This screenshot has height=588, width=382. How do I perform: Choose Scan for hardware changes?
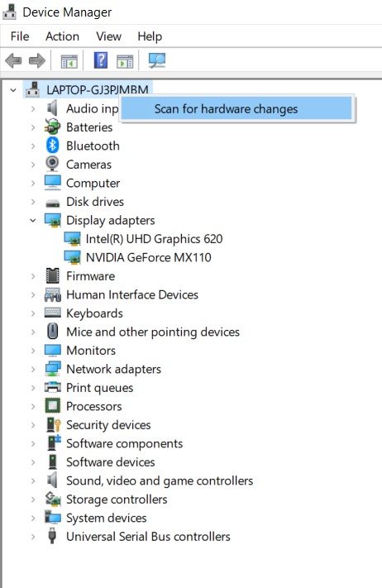coord(237,108)
